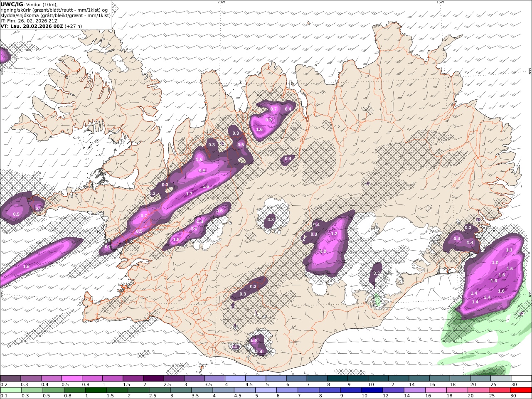Viewport: 532px width, 399px height.
Task: Click the 15W longitude label
Action: (x=440, y=2)
